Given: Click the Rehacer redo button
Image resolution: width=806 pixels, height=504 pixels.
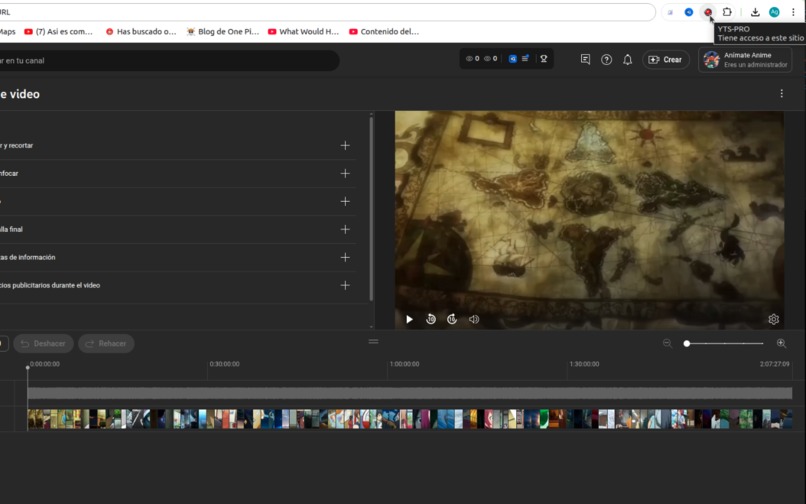Looking at the screenshot, I should pyautogui.click(x=106, y=344).
